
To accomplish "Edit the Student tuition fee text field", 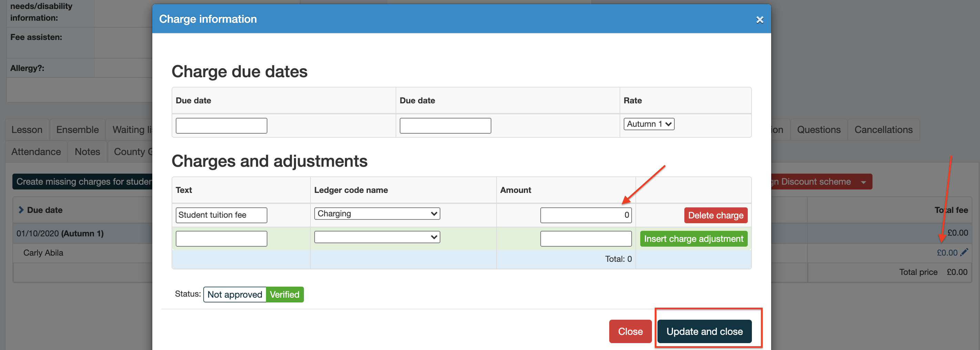I will coord(222,215).
